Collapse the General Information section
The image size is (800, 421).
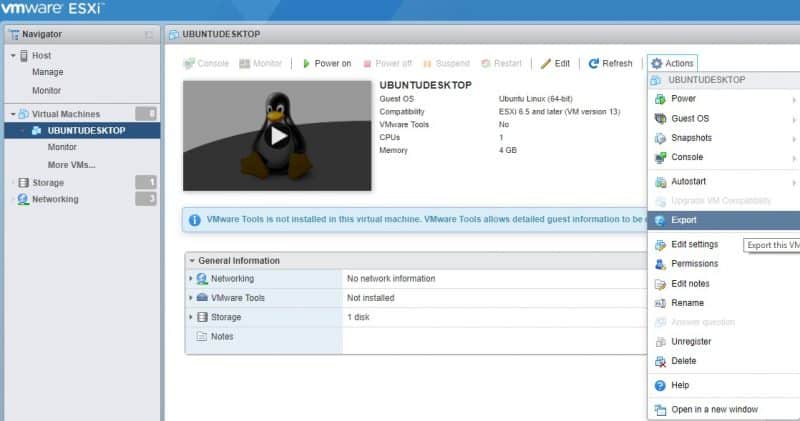tap(191, 261)
